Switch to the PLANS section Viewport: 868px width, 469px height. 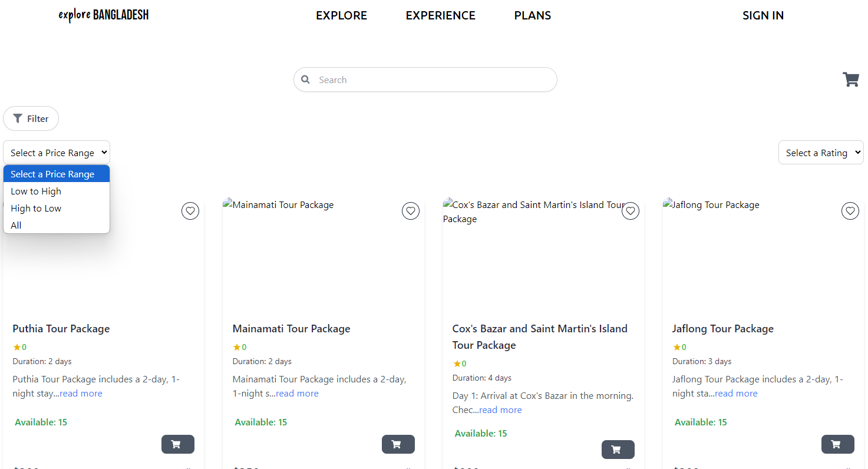click(x=532, y=15)
